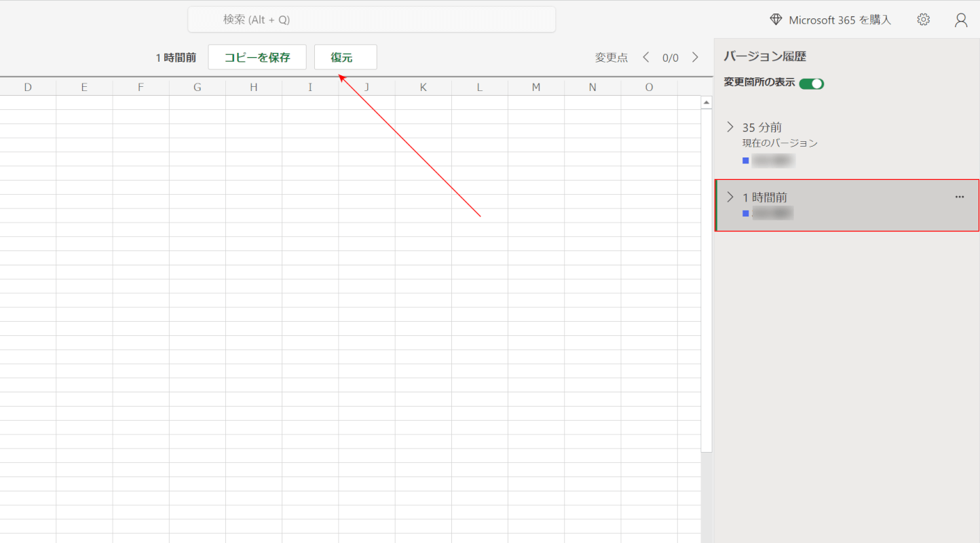Viewport: 980px width, 543px height.
Task: Select column F header
Action: (140, 87)
